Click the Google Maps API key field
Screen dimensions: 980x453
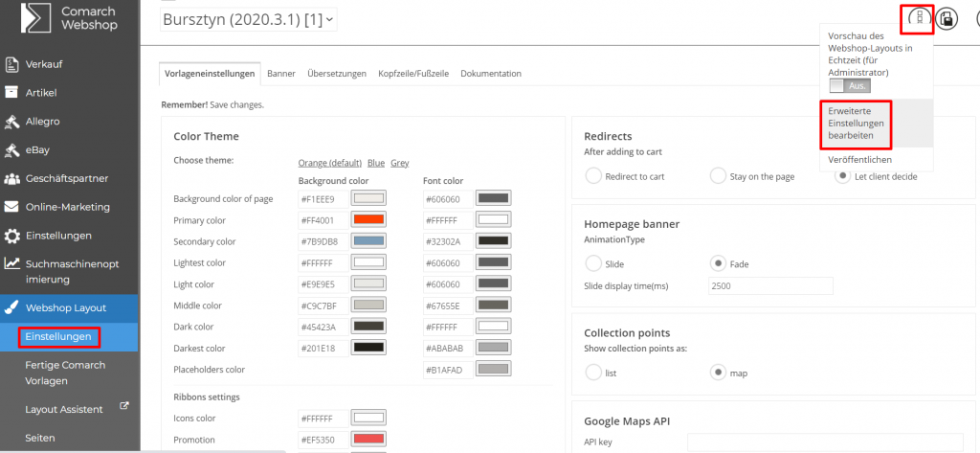click(x=825, y=442)
